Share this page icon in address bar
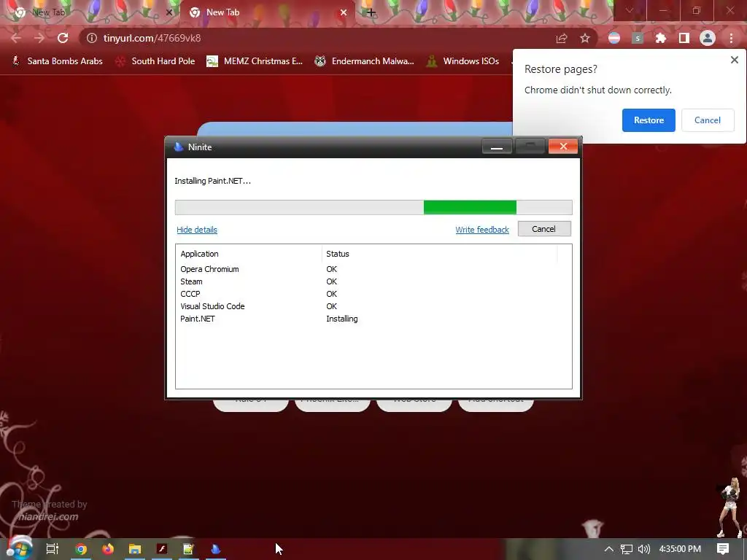 (x=562, y=38)
